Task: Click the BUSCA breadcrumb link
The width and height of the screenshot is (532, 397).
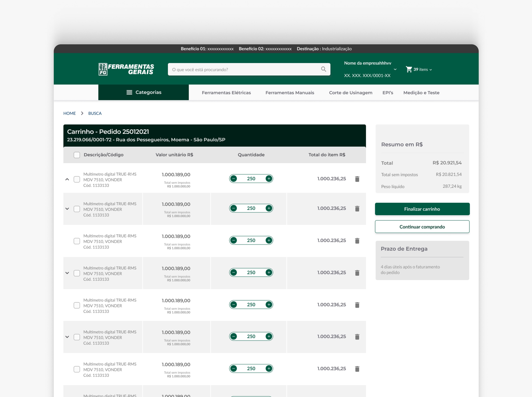Action: point(95,113)
